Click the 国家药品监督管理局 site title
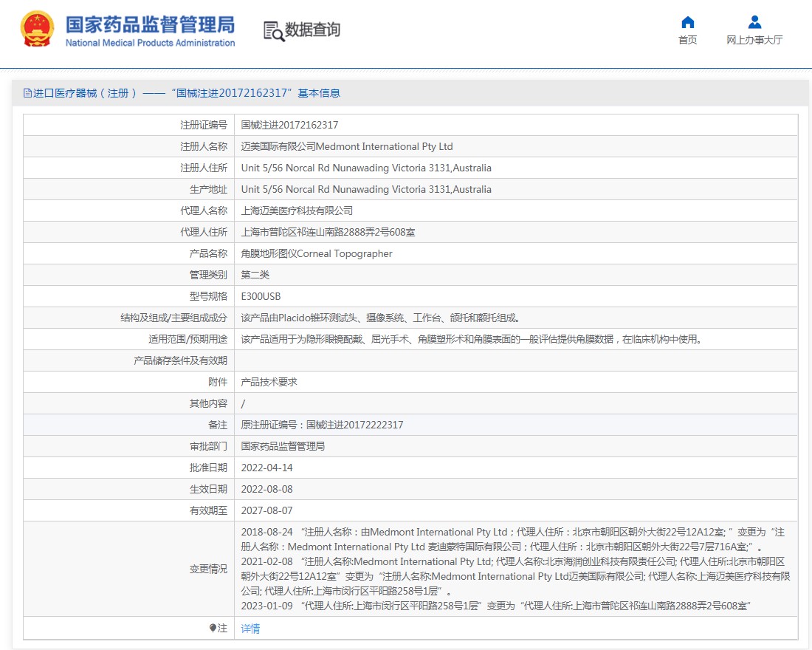 150,24
